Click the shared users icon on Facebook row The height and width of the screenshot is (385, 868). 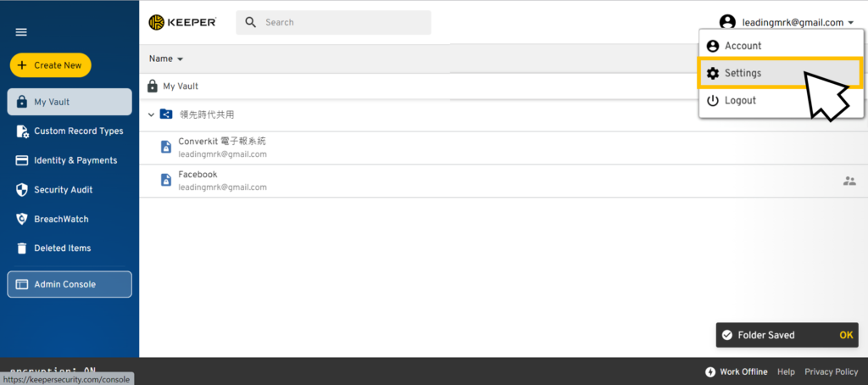[849, 181]
